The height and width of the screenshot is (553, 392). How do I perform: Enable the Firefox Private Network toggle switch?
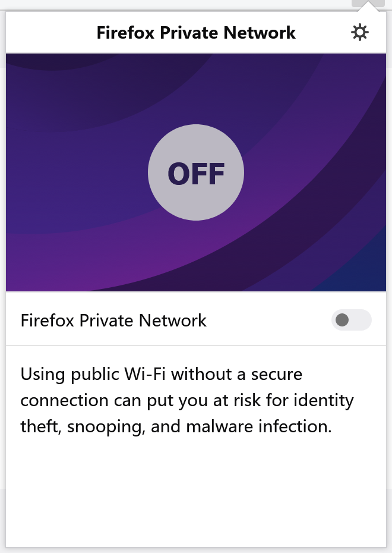tap(351, 320)
